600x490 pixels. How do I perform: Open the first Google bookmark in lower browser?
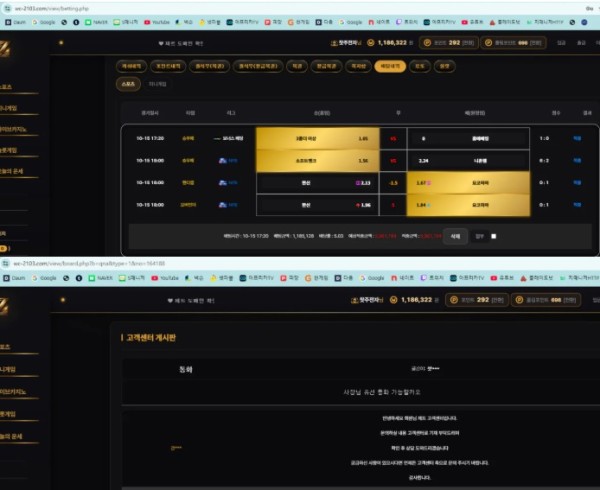44,278
